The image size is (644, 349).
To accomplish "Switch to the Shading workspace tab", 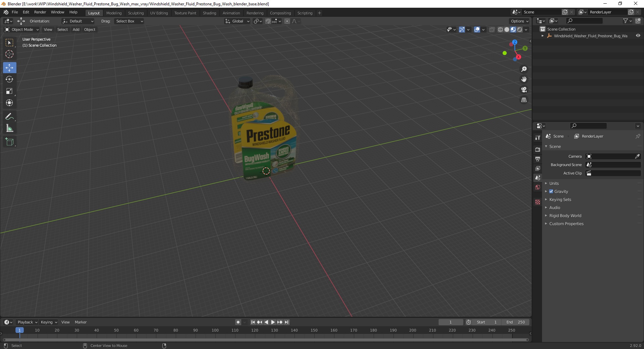I will [x=209, y=13].
